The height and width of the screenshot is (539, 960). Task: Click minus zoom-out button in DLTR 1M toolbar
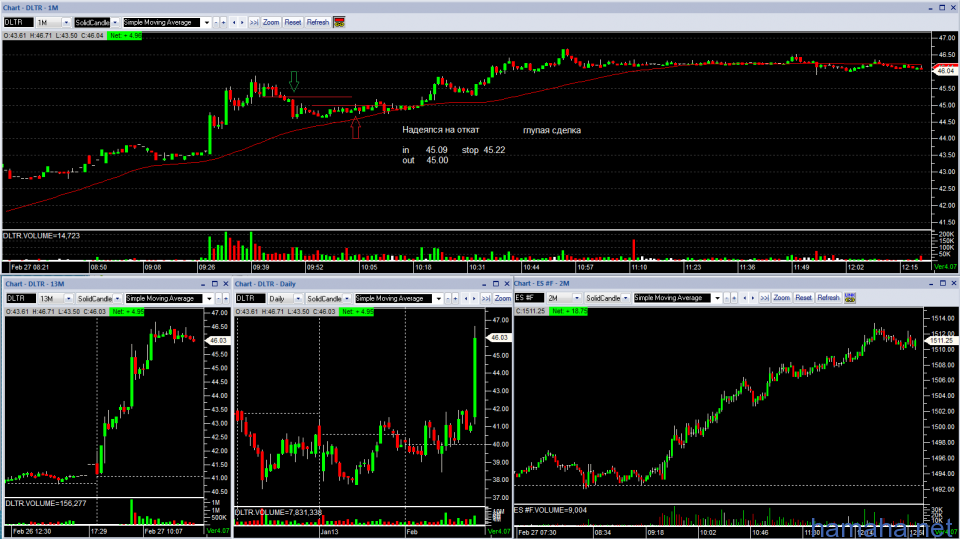tap(216, 22)
